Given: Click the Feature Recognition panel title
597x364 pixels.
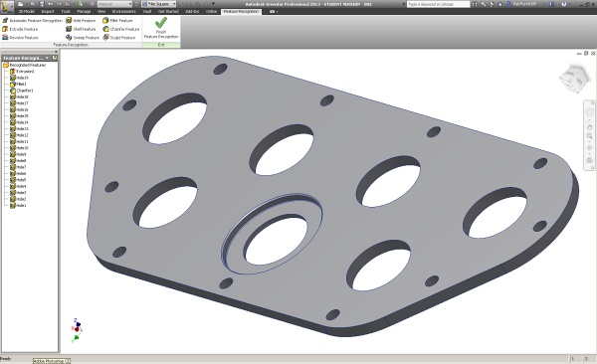Looking at the screenshot, I should pyautogui.click(x=71, y=45).
